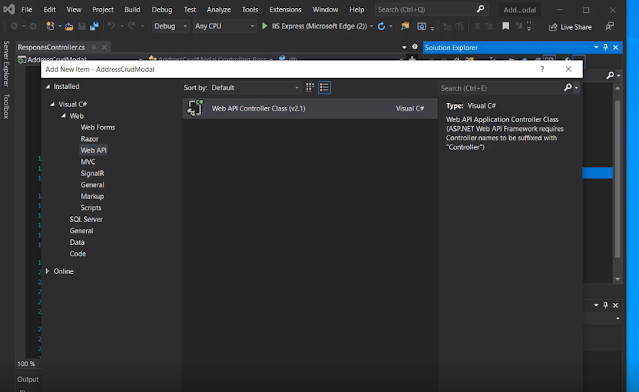Viewport: 639px width, 392px height.
Task: Select SignalR template category
Action: click(92, 173)
